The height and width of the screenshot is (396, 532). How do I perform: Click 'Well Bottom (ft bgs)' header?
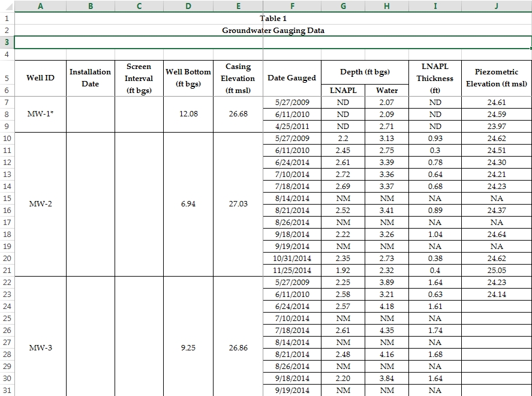pyautogui.click(x=188, y=78)
